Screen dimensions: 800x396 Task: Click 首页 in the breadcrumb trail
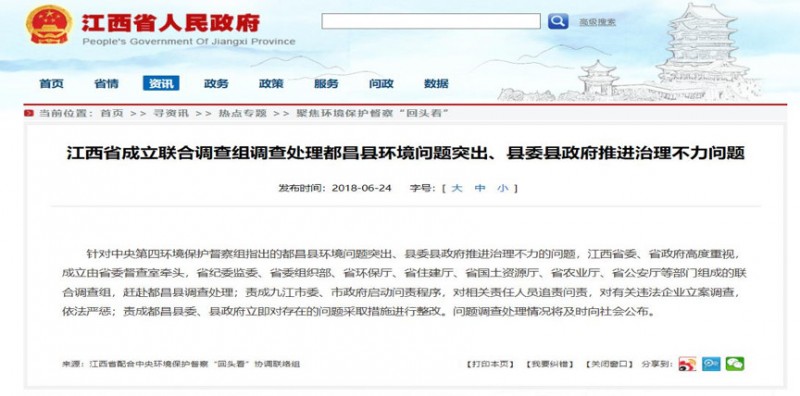112,113
